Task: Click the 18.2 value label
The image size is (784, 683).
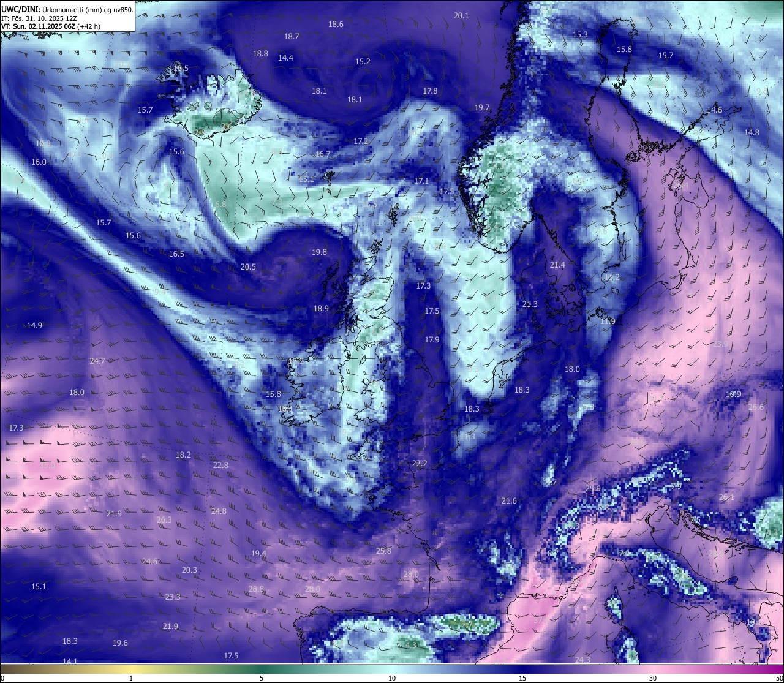Action: click(x=183, y=455)
